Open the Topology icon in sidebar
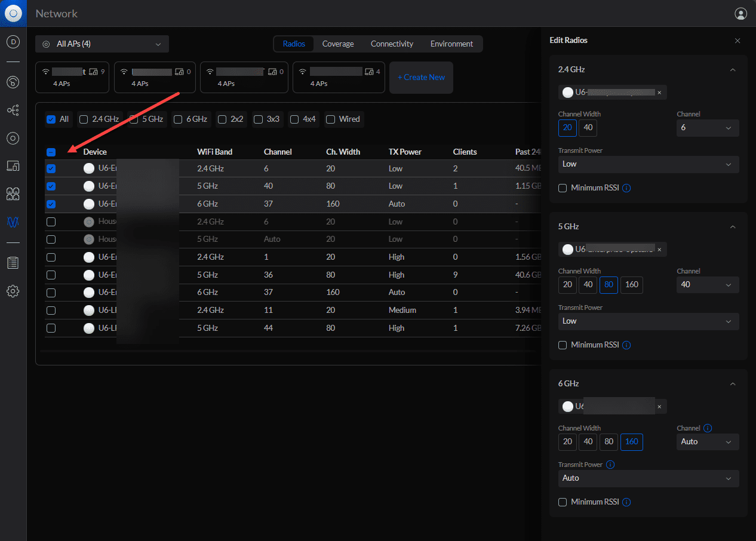The width and height of the screenshot is (756, 541). [x=13, y=110]
